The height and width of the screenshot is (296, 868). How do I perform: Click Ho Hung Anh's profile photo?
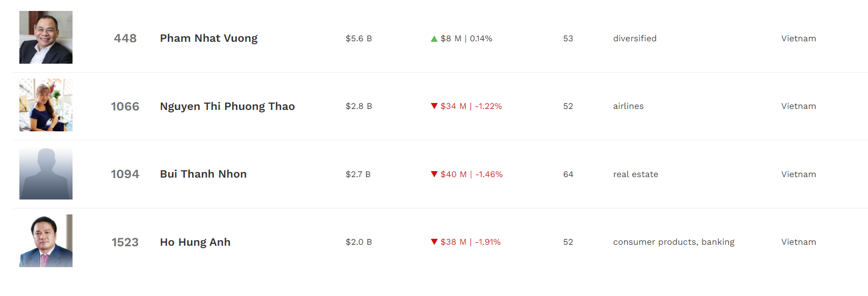(x=46, y=241)
